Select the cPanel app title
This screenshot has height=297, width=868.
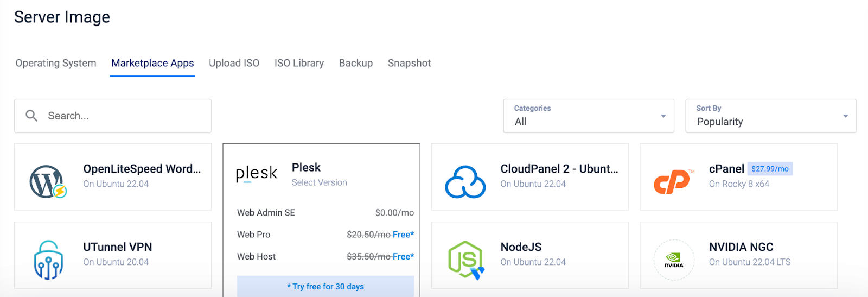[726, 169]
